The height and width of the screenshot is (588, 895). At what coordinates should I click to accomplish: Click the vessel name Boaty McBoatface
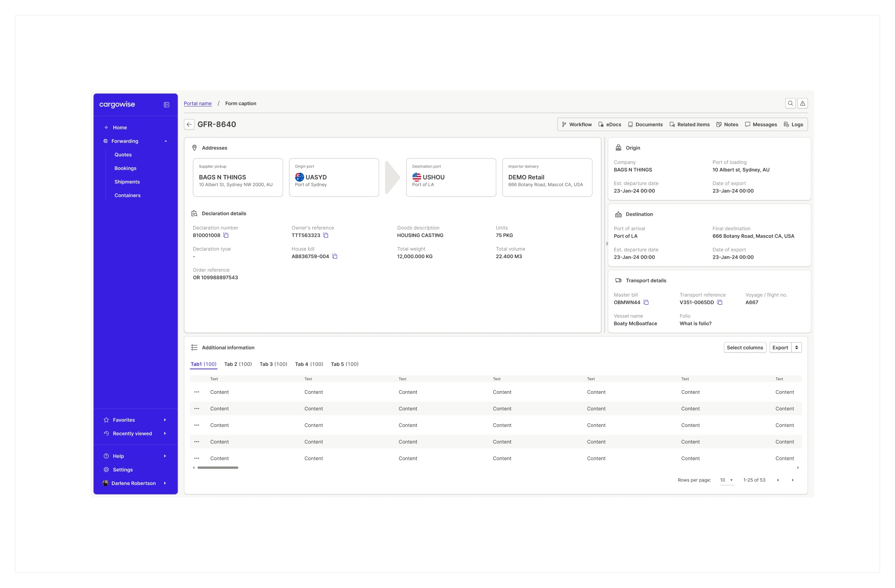635,324
